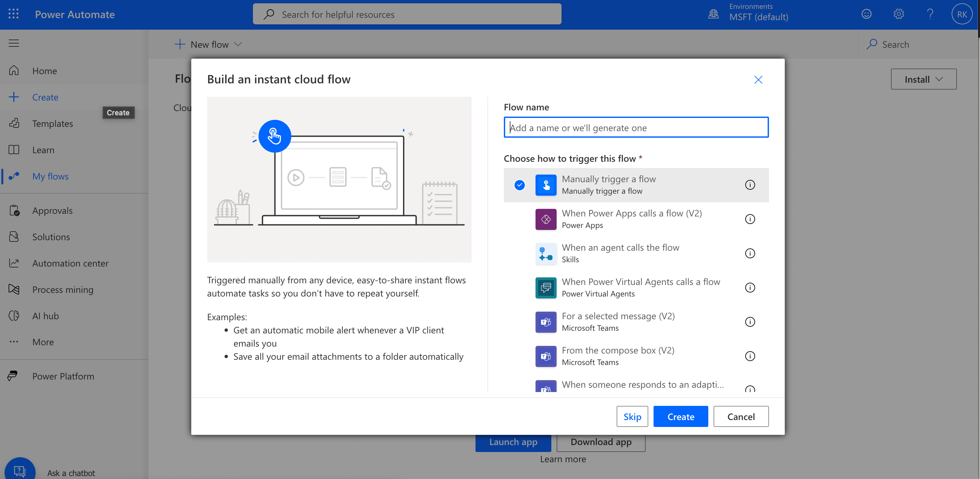Select When Power Apps calls a flow (V2)
The height and width of the screenshot is (479, 980).
pyautogui.click(x=636, y=219)
